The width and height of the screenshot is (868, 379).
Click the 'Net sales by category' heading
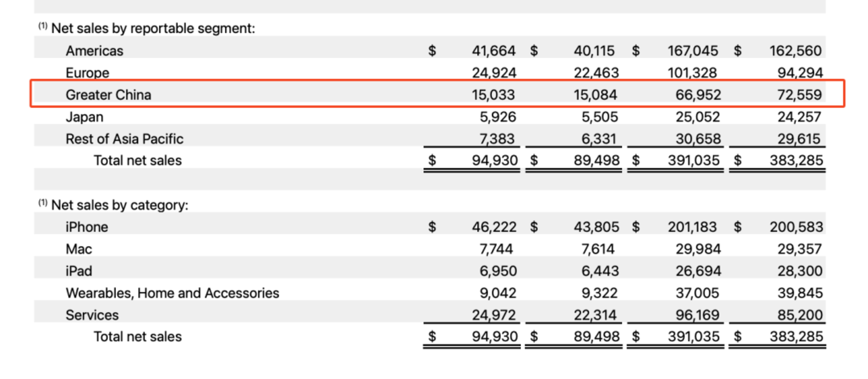(119, 205)
